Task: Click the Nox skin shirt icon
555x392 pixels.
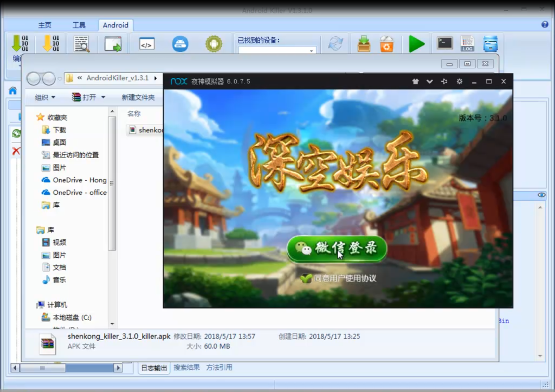Action: click(x=416, y=81)
